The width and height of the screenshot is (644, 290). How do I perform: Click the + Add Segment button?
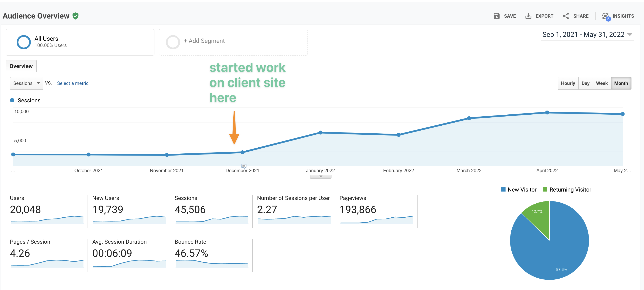click(x=204, y=41)
